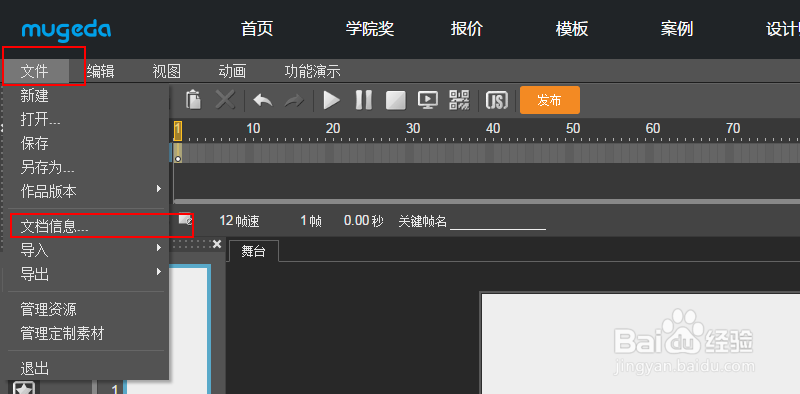The height and width of the screenshot is (394, 800).
Task: Click frame 20 on the timeline ruler
Action: point(333,129)
